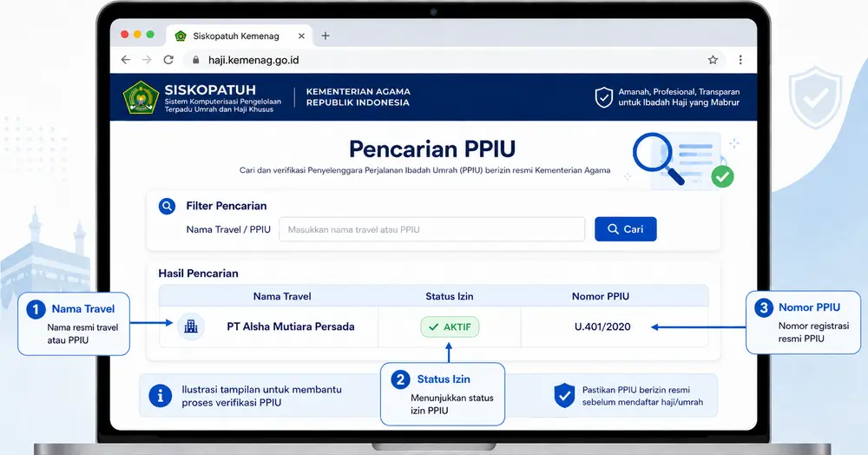The image size is (868, 455).
Task: Click the green maximize window button
Action: click(150, 35)
